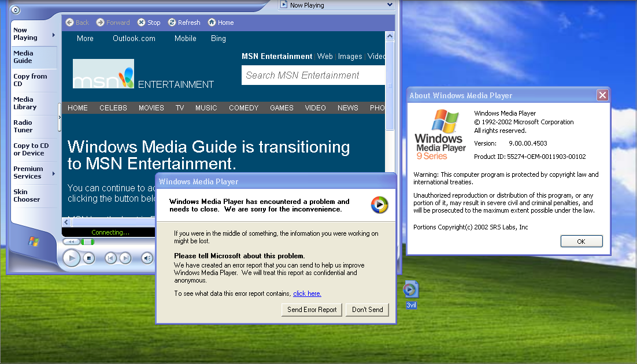Open the GAMES menu item

[282, 107]
